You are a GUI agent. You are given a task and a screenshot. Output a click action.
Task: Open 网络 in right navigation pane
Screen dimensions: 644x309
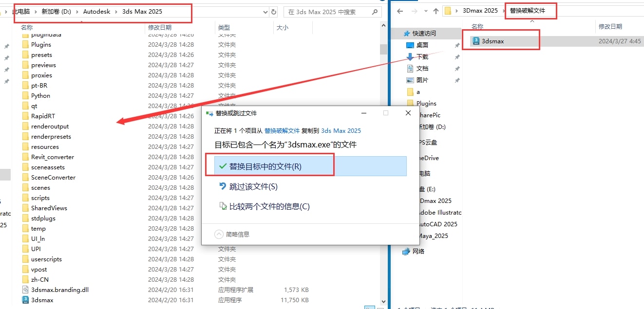point(418,251)
